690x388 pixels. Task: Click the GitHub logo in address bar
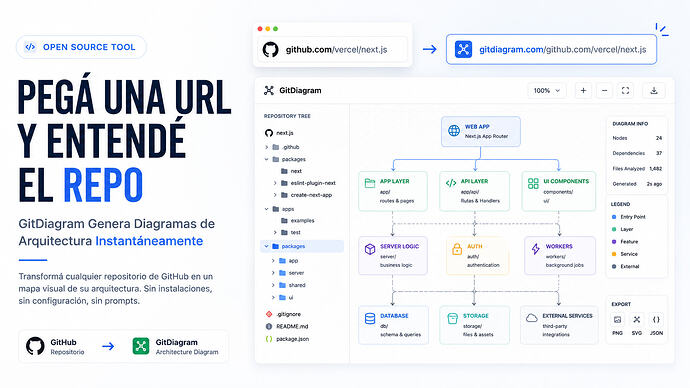[271, 49]
